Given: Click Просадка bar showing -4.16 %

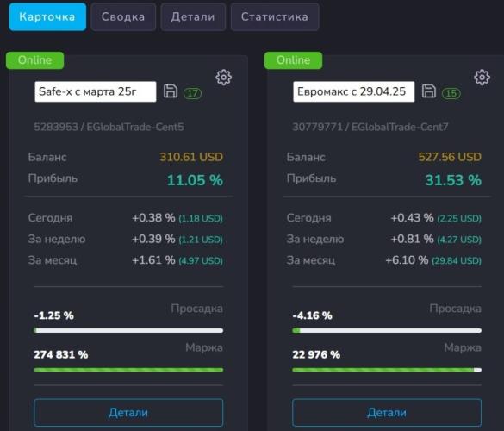Looking at the screenshot, I should coord(387,330).
